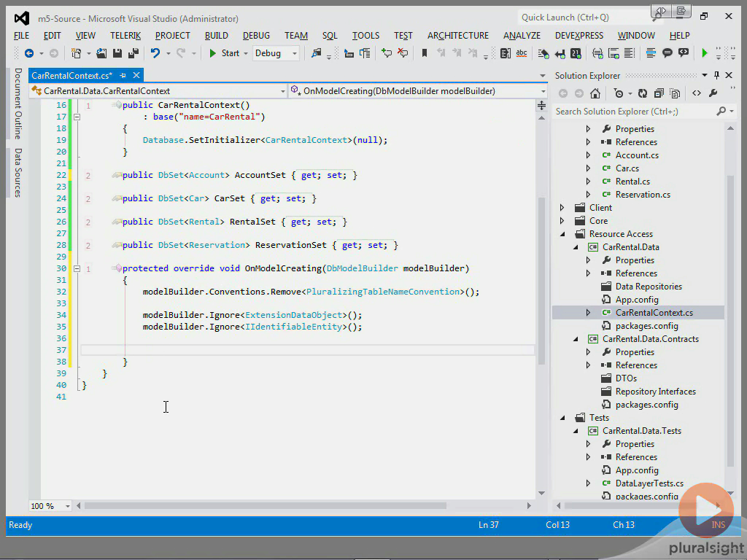Collapse the Tests solution folder
This screenshot has height=560, width=747.
(562, 418)
